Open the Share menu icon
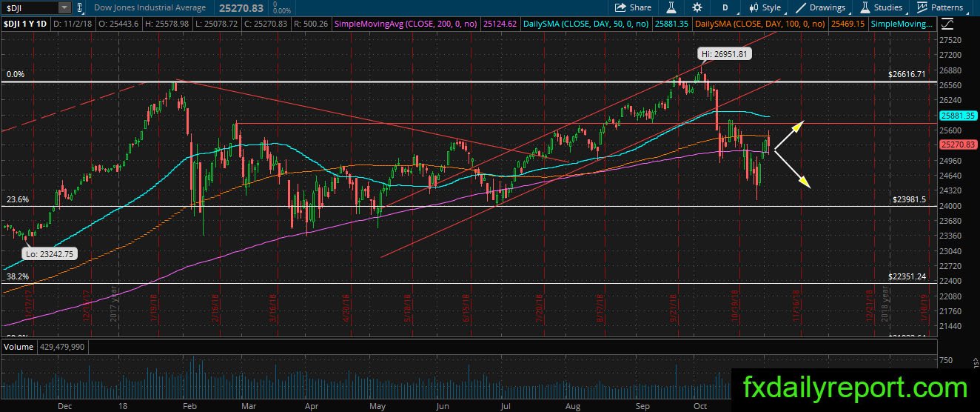The height and width of the screenshot is (412, 980). point(620,7)
